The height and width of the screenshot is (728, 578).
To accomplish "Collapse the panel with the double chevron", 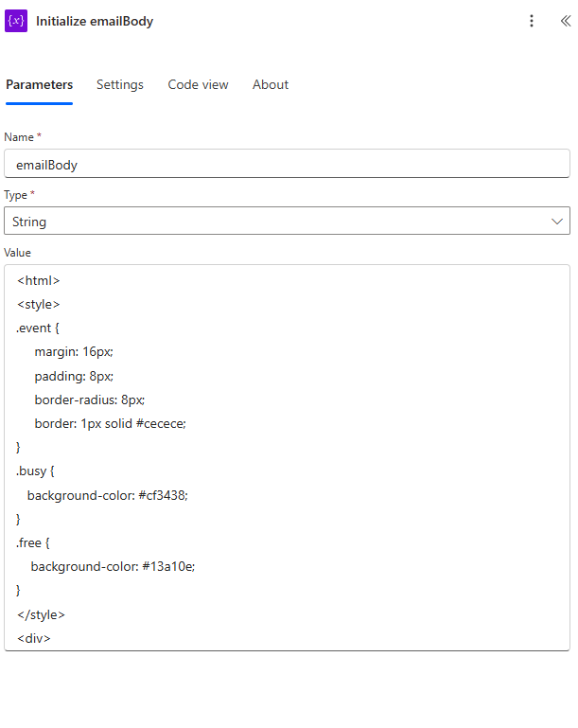I will coord(566,21).
